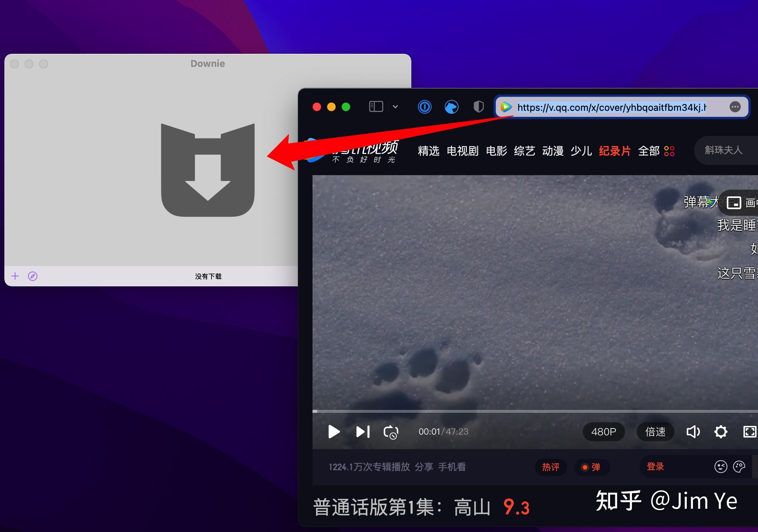Expand the 全部 categories menu
Viewport: 758px width, 532px height.
tap(656, 151)
